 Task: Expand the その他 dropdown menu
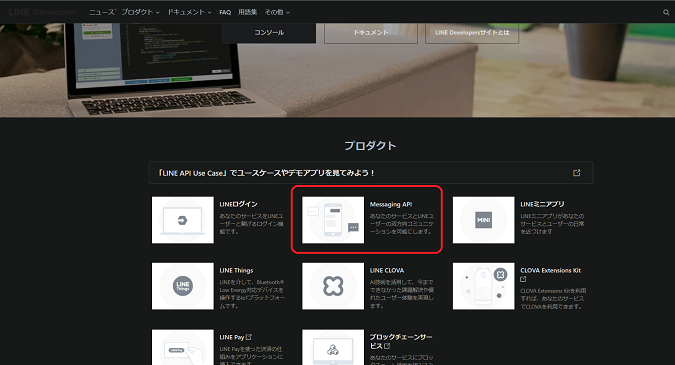coord(277,12)
